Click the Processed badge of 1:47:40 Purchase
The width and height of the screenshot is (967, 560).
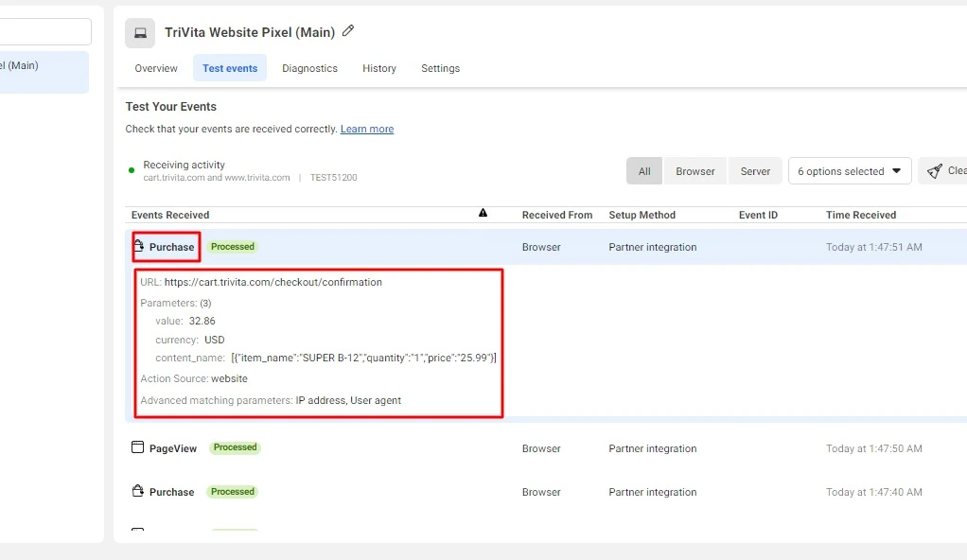[233, 492]
